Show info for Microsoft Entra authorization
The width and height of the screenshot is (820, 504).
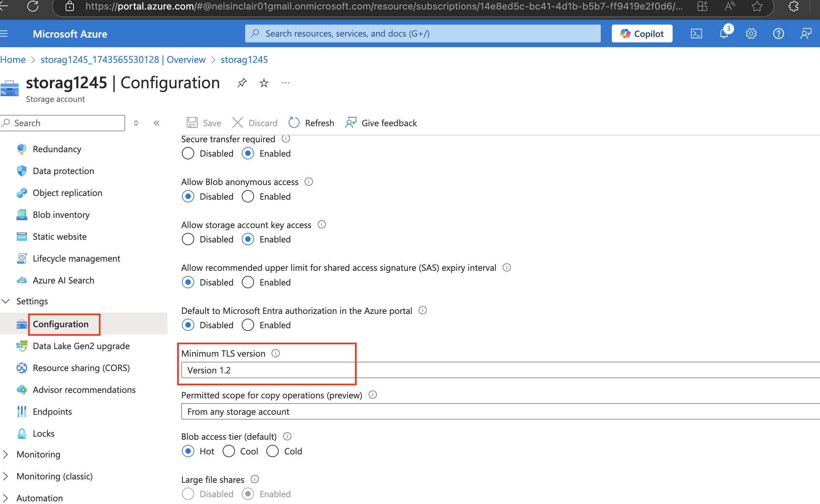point(423,310)
